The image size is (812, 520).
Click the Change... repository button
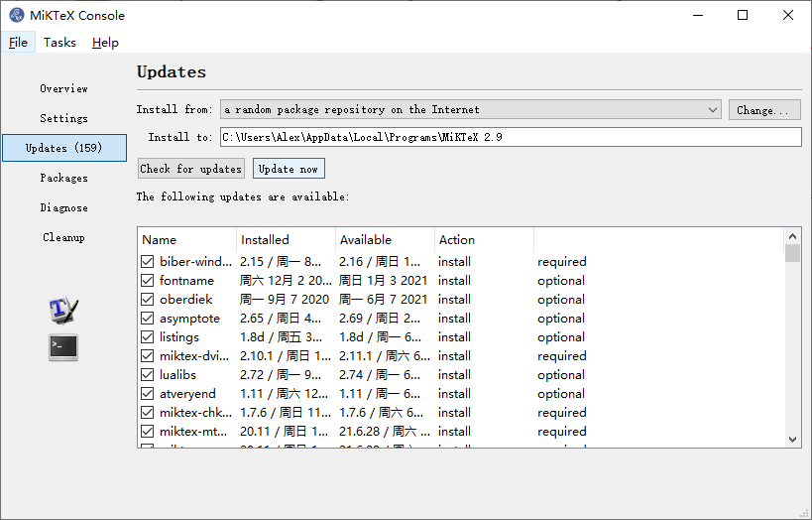pos(764,110)
